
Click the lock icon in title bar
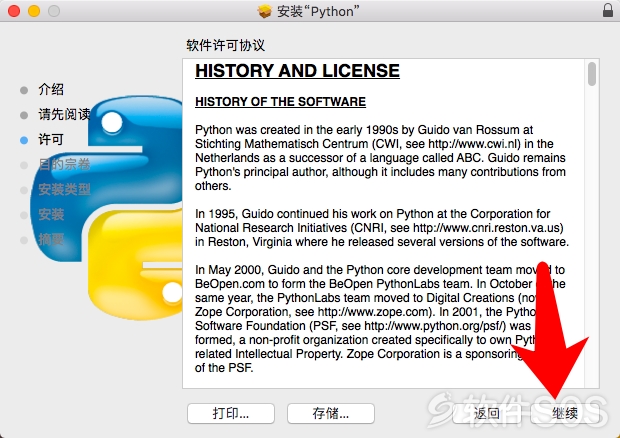pyautogui.click(x=608, y=10)
